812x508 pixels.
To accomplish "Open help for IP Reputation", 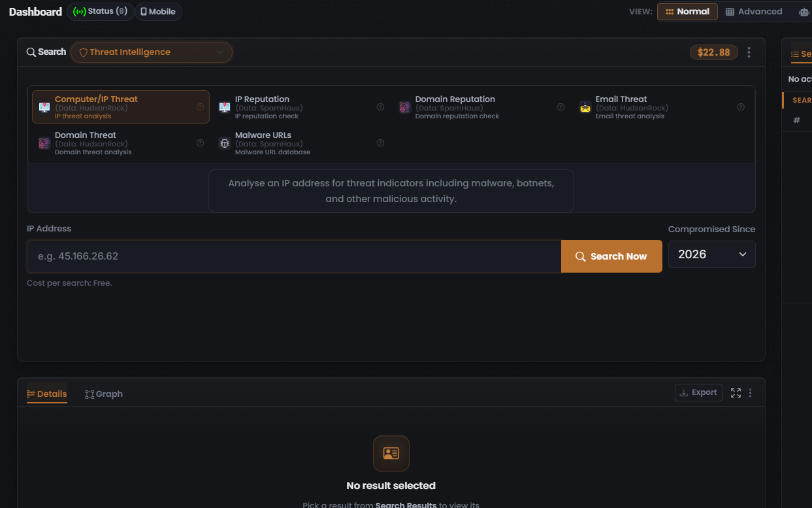I will click(380, 107).
